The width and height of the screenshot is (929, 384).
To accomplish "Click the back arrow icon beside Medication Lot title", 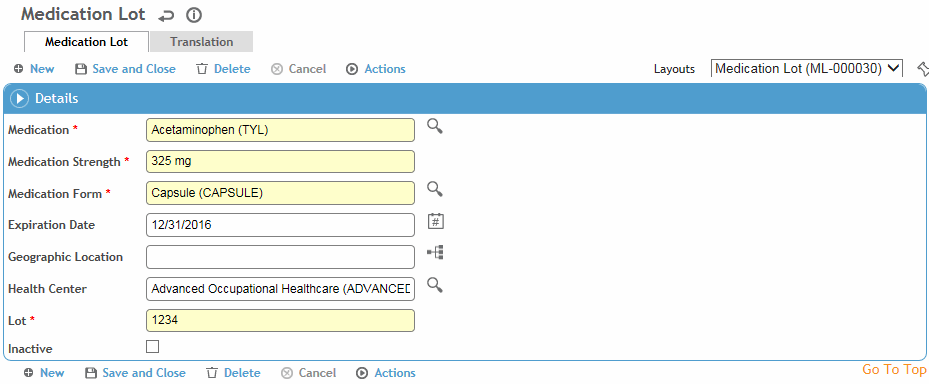I will pos(166,15).
